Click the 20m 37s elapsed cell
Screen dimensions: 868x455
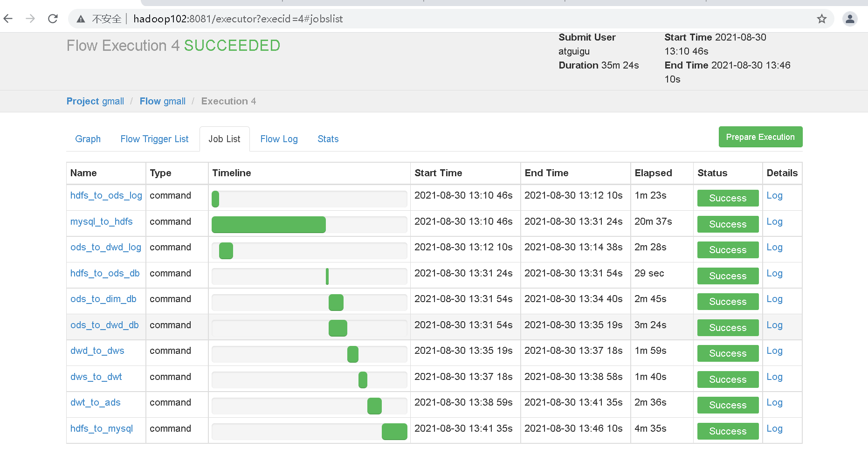pos(661,223)
